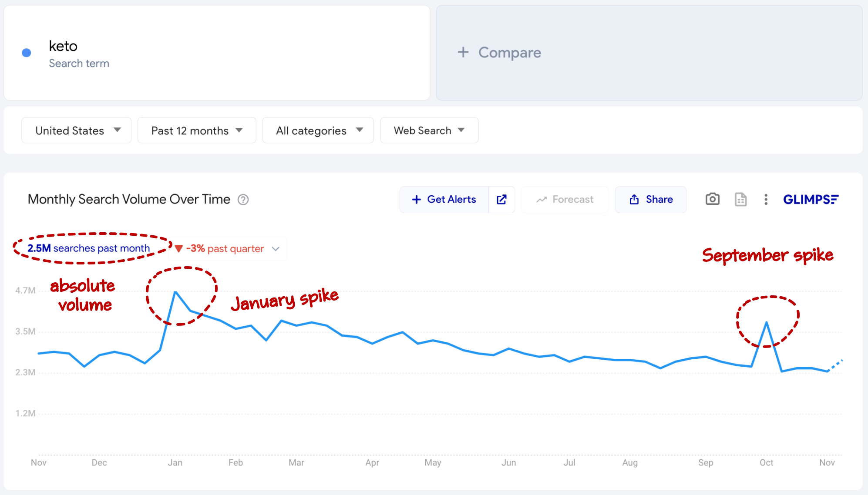868x495 pixels.
Task: Click the October peak on the chart line
Action: click(x=767, y=322)
